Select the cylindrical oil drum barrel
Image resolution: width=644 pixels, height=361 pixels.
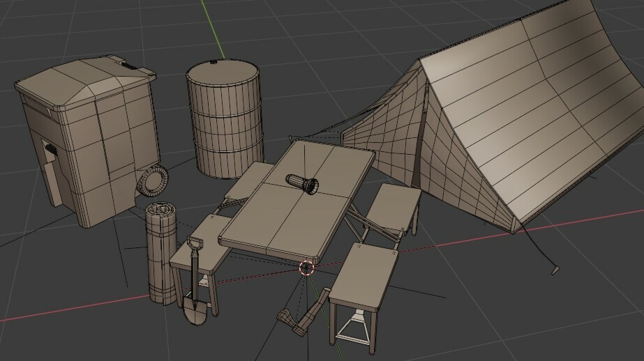[225, 119]
